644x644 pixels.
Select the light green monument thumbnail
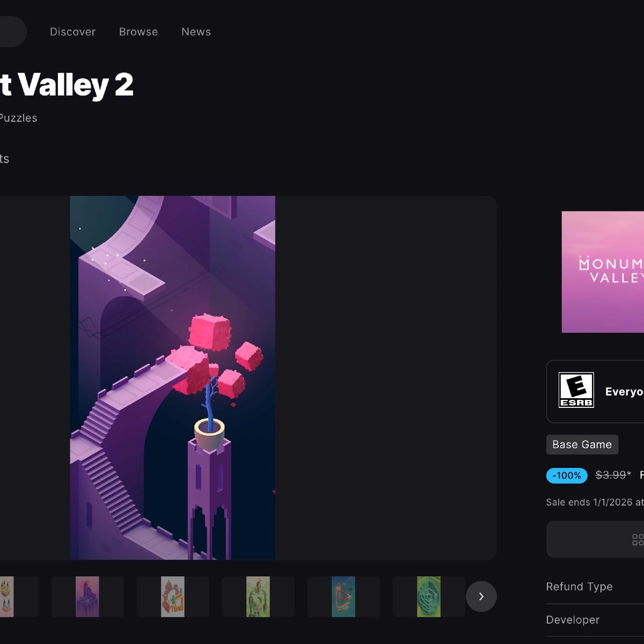coord(258,596)
